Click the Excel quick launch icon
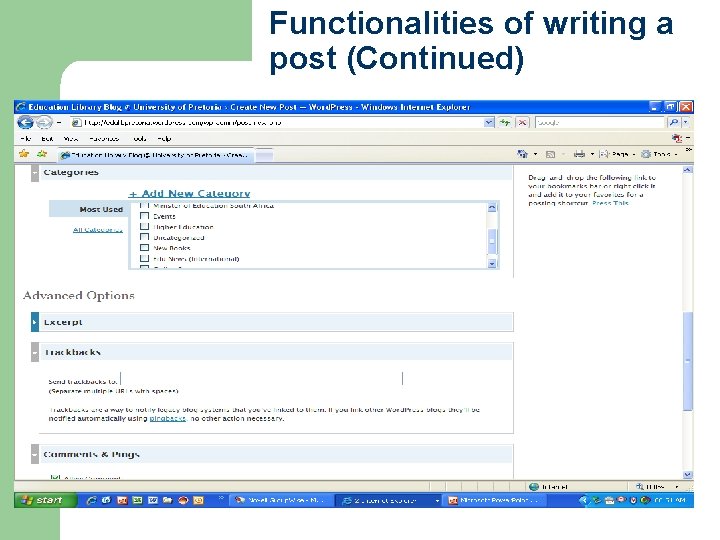 point(137,501)
